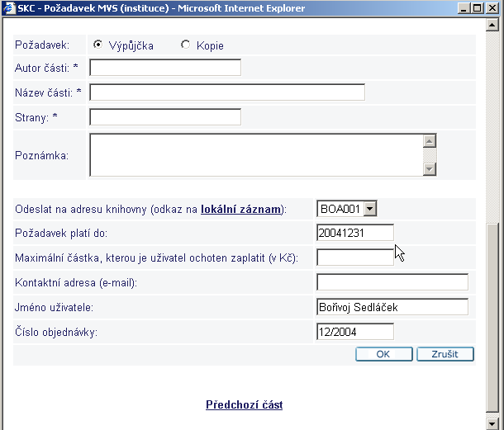This screenshot has width=504, height=430.
Task: Click the Požadavek platí do date field
Action: (x=355, y=233)
